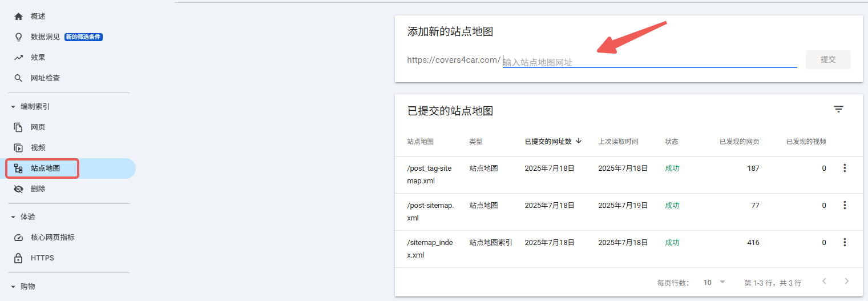
Task: Open the HTTPS lock icon
Action: pyautogui.click(x=18, y=258)
